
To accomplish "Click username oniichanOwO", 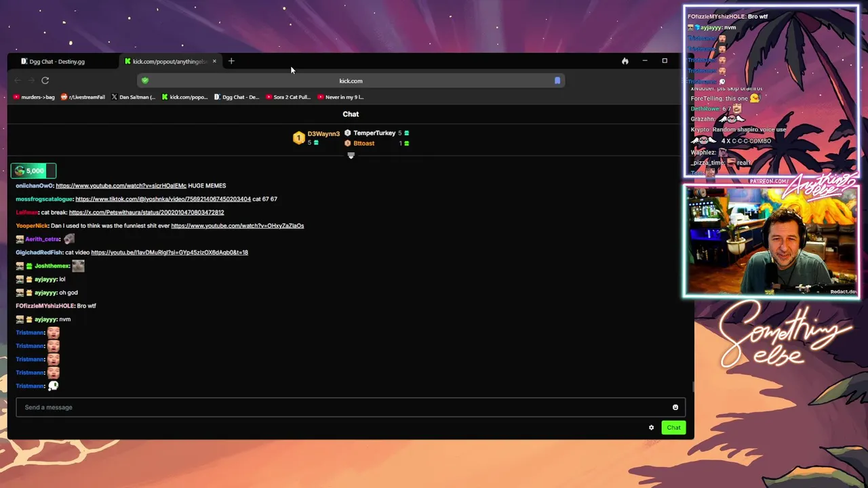I will click(x=35, y=186).
